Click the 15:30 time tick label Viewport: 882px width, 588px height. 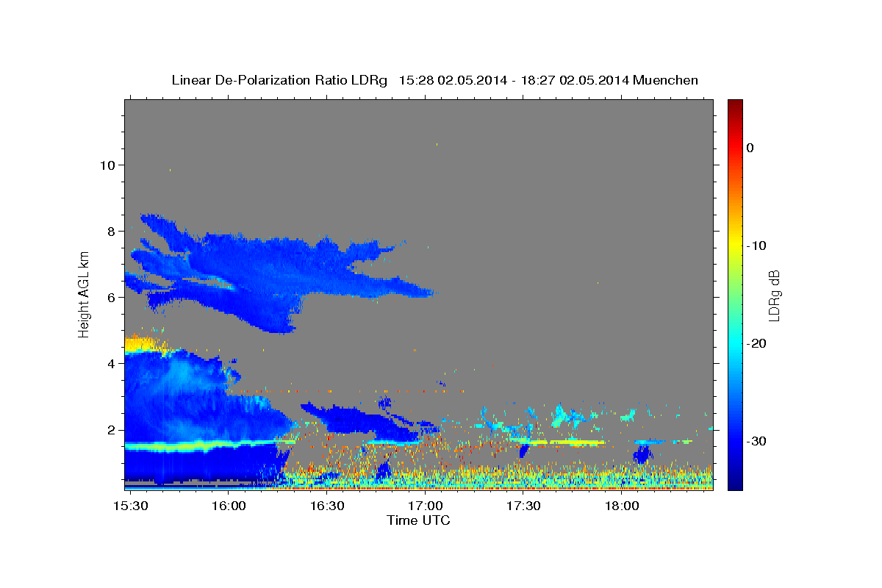tap(129, 506)
